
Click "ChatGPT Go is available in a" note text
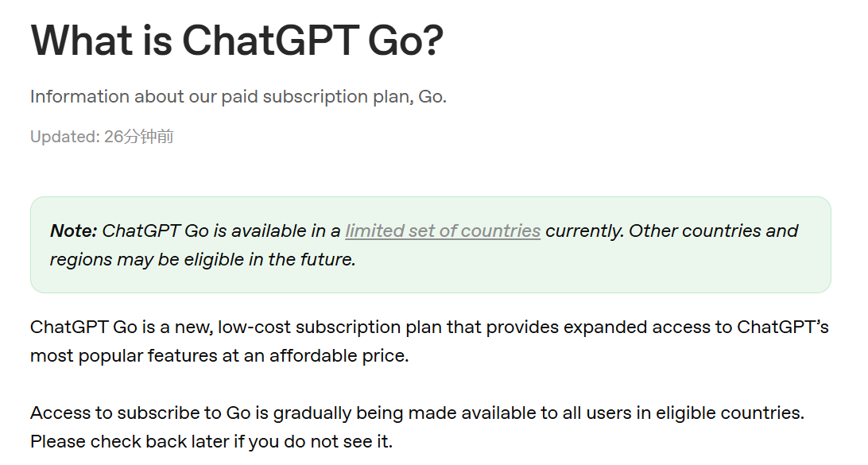(221, 231)
